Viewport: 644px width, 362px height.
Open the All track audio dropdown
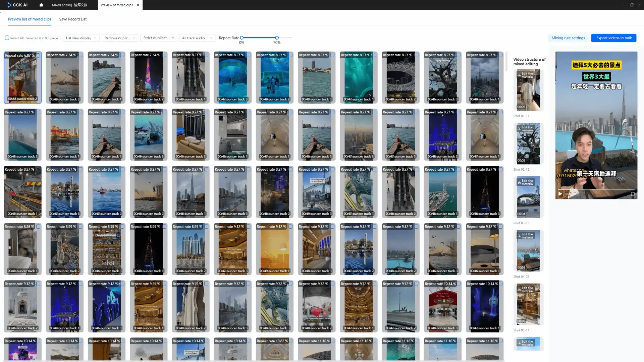pyautogui.click(x=197, y=38)
